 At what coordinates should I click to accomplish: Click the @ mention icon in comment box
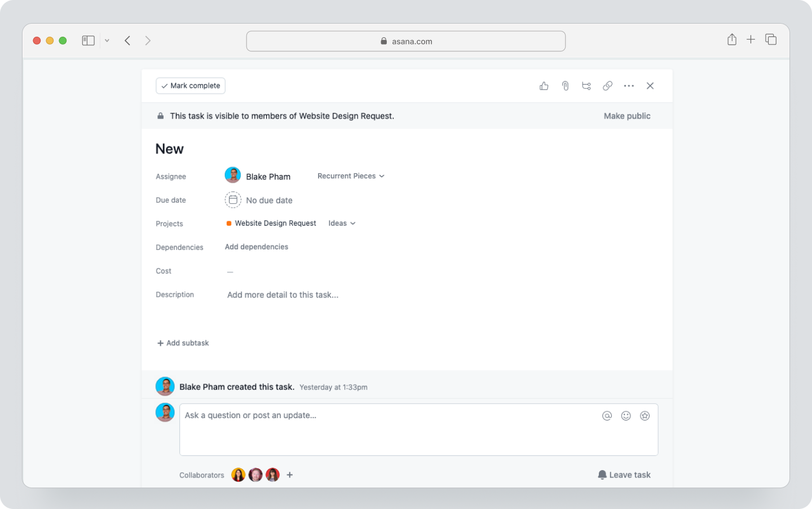pos(607,416)
